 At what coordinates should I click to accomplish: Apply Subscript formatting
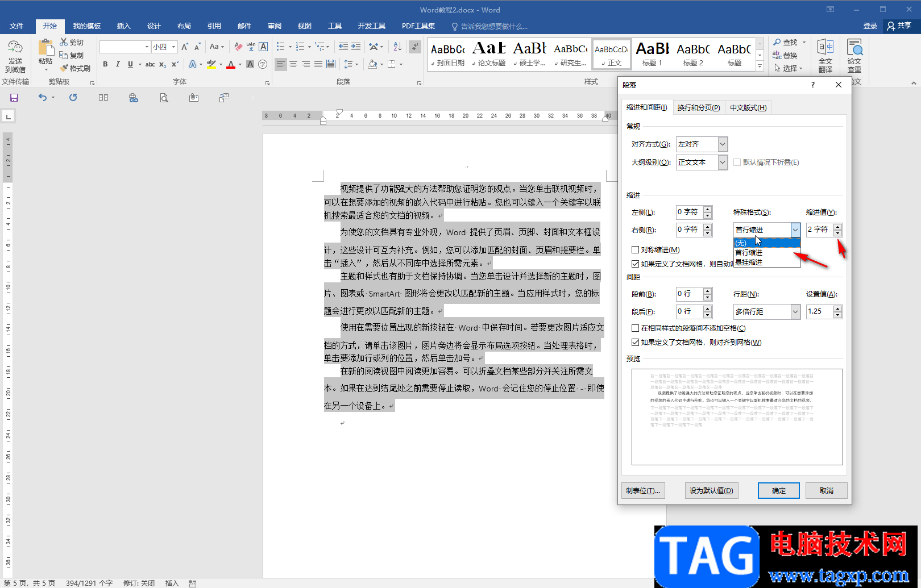coord(163,64)
